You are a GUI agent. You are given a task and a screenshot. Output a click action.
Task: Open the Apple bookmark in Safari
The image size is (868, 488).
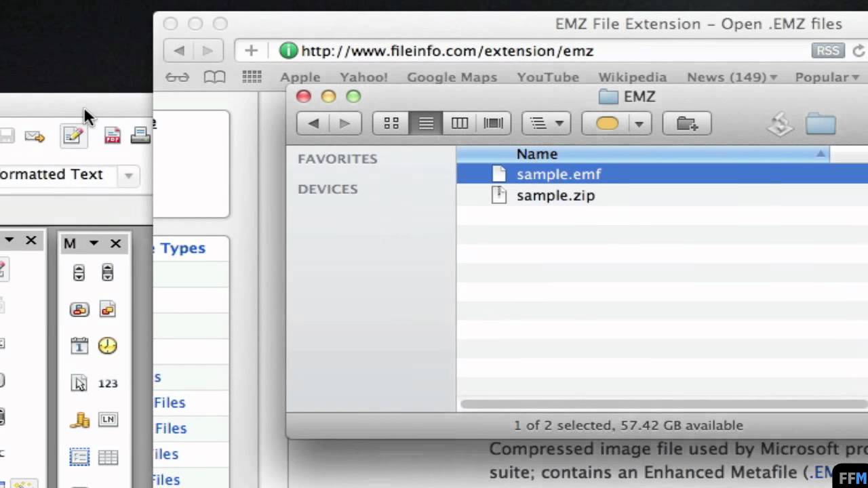pyautogui.click(x=300, y=77)
